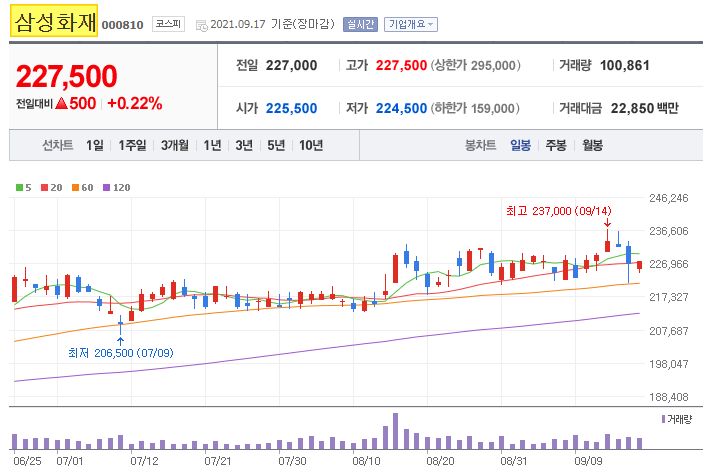The image size is (703, 475).
Task: Click the 06/25 date label on axis
Action: click(x=27, y=461)
